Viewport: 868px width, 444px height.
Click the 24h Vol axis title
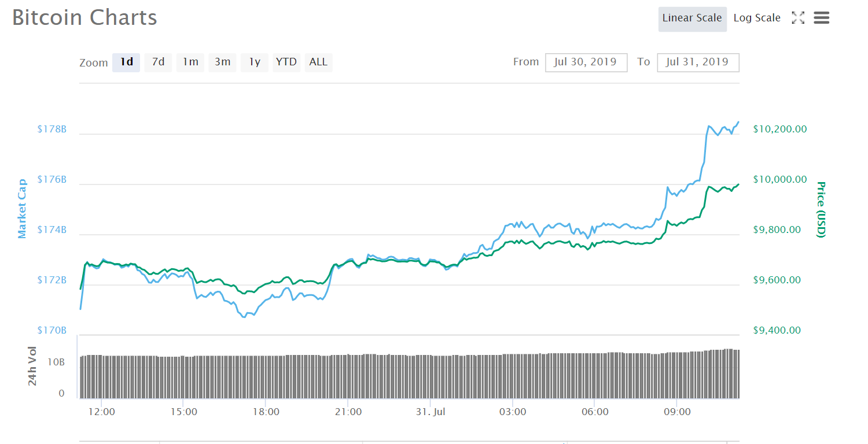[x=32, y=367]
